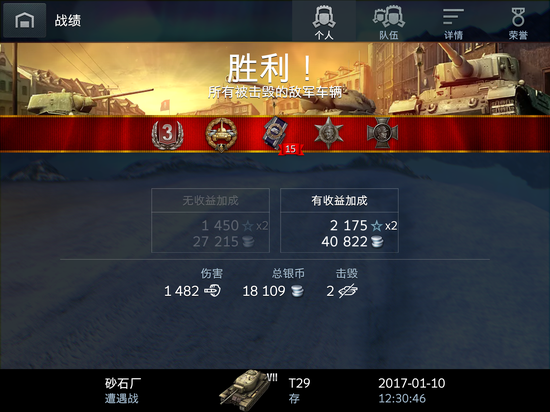550x412 pixels.
Task: Open the 个人 personal results tab
Action: [x=324, y=22]
